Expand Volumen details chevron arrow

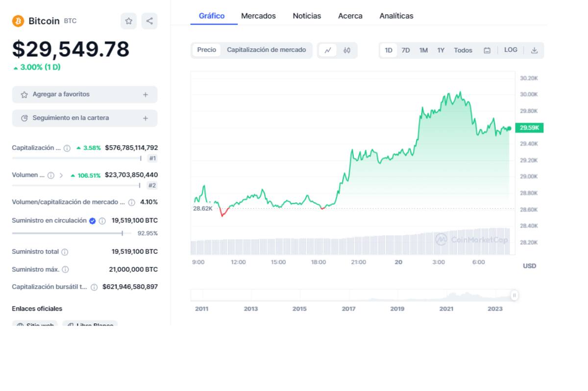[61, 175]
